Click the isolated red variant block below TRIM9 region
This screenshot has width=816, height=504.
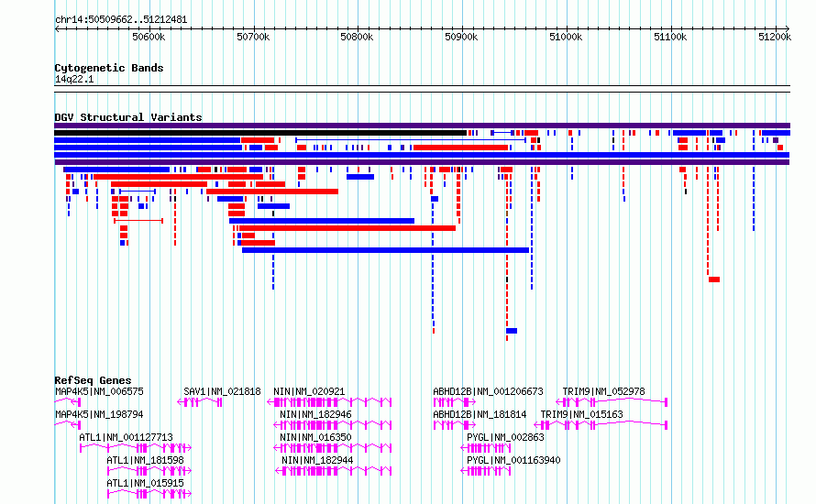click(x=714, y=279)
